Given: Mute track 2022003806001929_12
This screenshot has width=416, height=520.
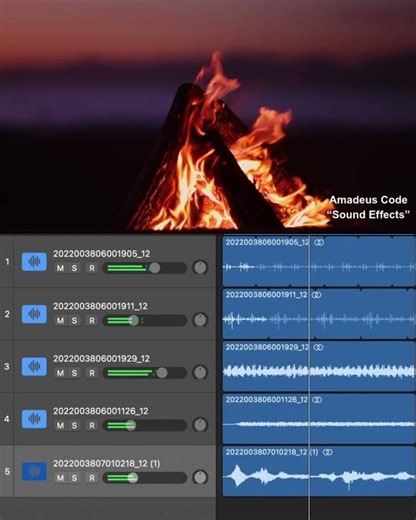Looking at the screenshot, I should pos(60,373).
